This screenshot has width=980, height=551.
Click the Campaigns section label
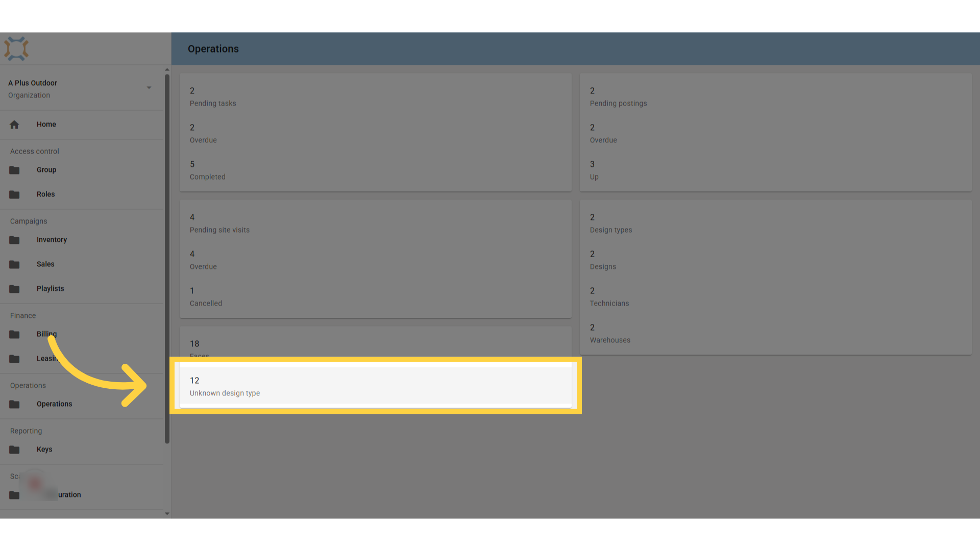click(29, 221)
